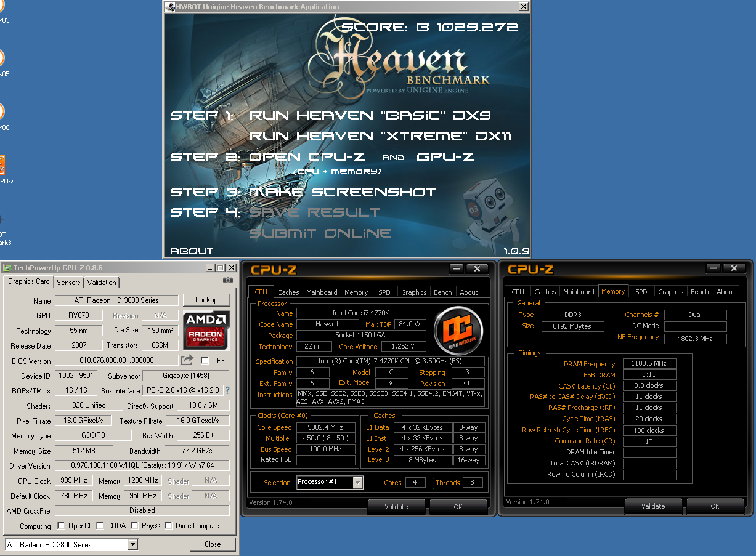Click the CPU-Z desktop shortcut icon

2,165
